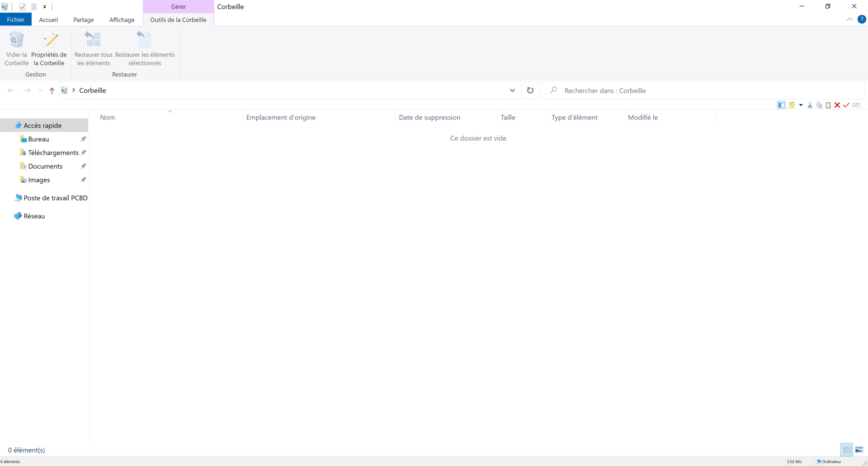Open the Fichier menu

pyautogui.click(x=16, y=20)
